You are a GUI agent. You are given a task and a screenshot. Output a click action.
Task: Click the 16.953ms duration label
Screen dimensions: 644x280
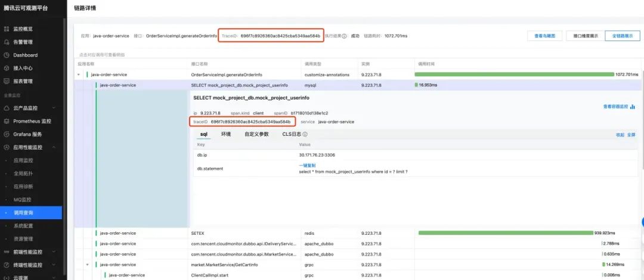(428, 85)
